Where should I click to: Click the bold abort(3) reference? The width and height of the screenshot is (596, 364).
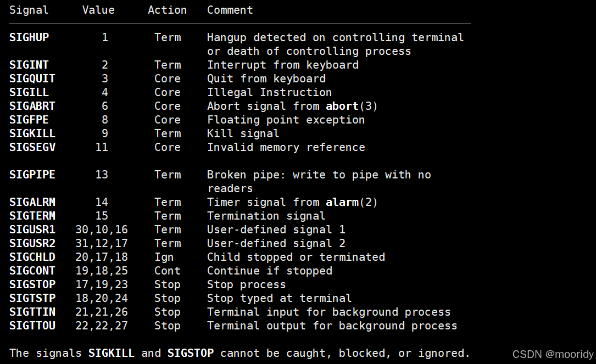click(x=352, y=106)
